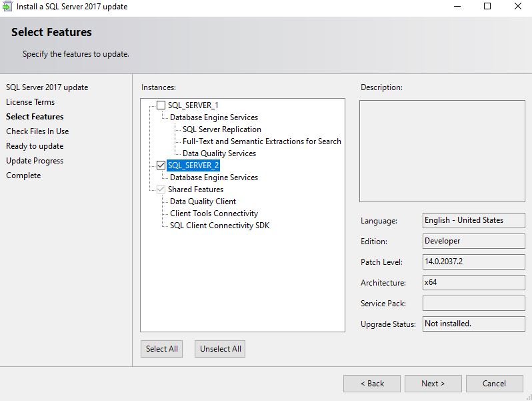Screen dimensions: 532x401
Task: Proceed with the Next button
Action: pos(433,384)
